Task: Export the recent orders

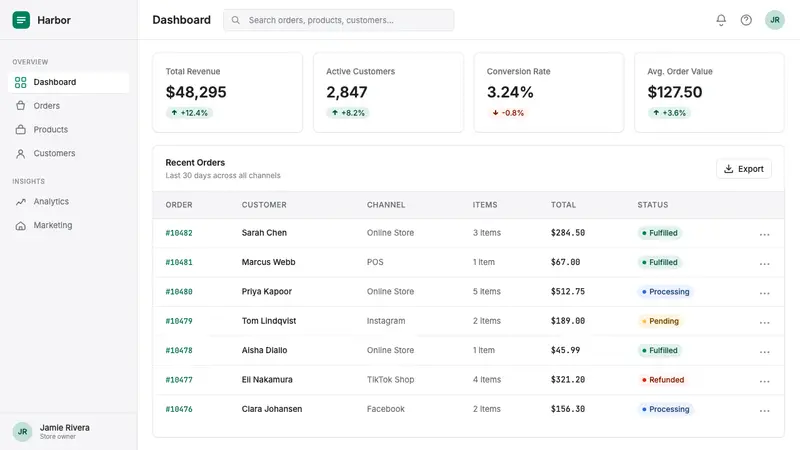Action: [x=744, y=169]
